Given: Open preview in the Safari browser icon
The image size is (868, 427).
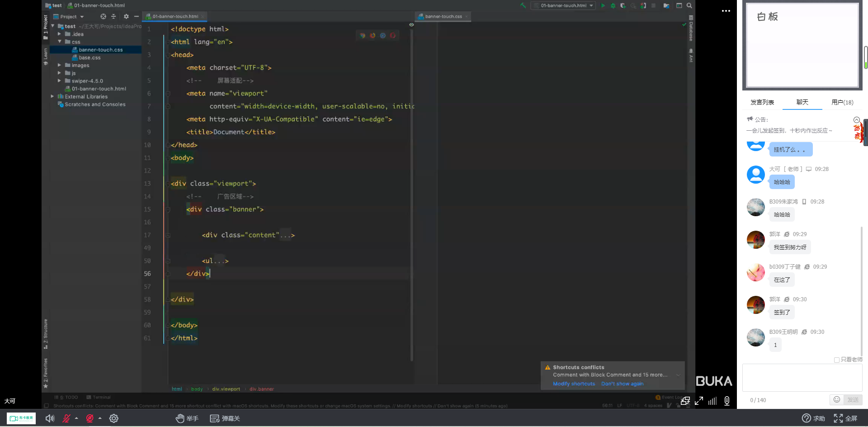Looking at the screenshot, I should click(x=383, y=35).
